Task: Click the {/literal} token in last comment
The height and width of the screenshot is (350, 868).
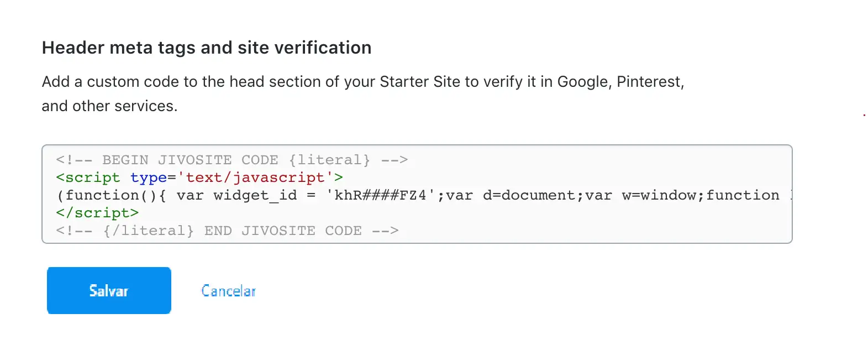Action: [x=149, y=231]
